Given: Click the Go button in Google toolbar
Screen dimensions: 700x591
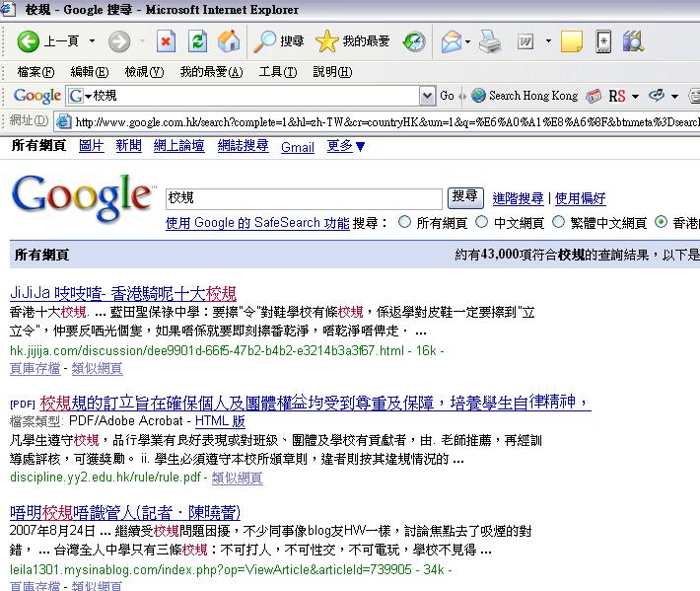Looking at the screenshot, I should click(447, 95).
